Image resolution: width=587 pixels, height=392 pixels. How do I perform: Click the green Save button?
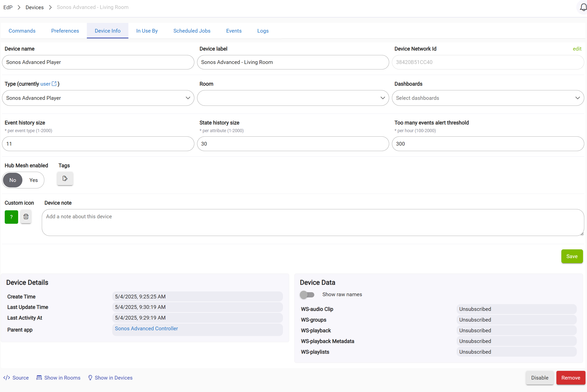click(x=572, y=256)
